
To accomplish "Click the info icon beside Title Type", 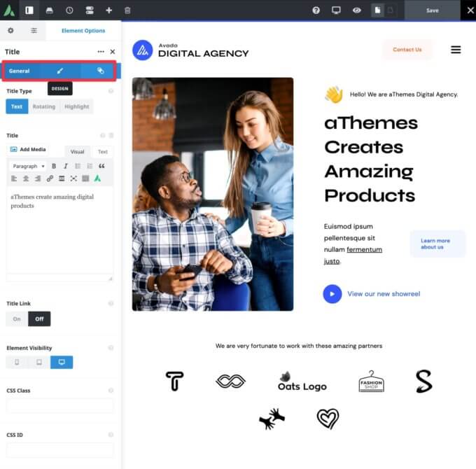I will [111, 91].
